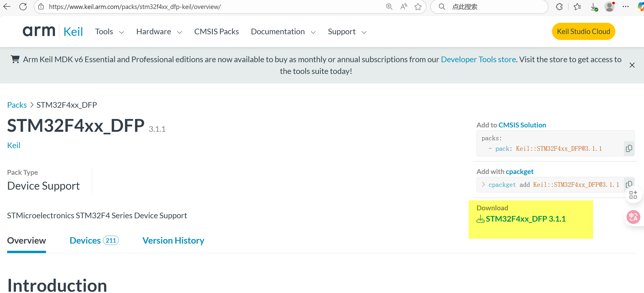
Task: Click the download tray icon beside STM32F4xx_DFP 3.1.1
Action: point(480,219)
